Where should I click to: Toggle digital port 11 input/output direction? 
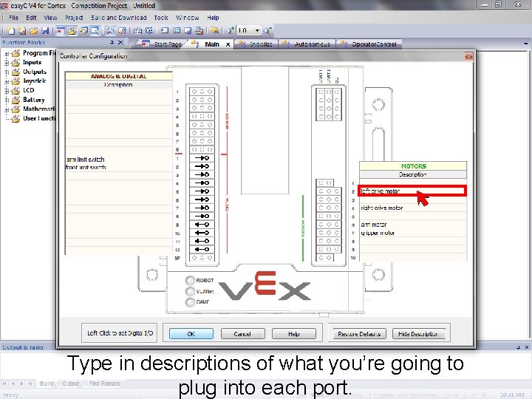point(202,241)
